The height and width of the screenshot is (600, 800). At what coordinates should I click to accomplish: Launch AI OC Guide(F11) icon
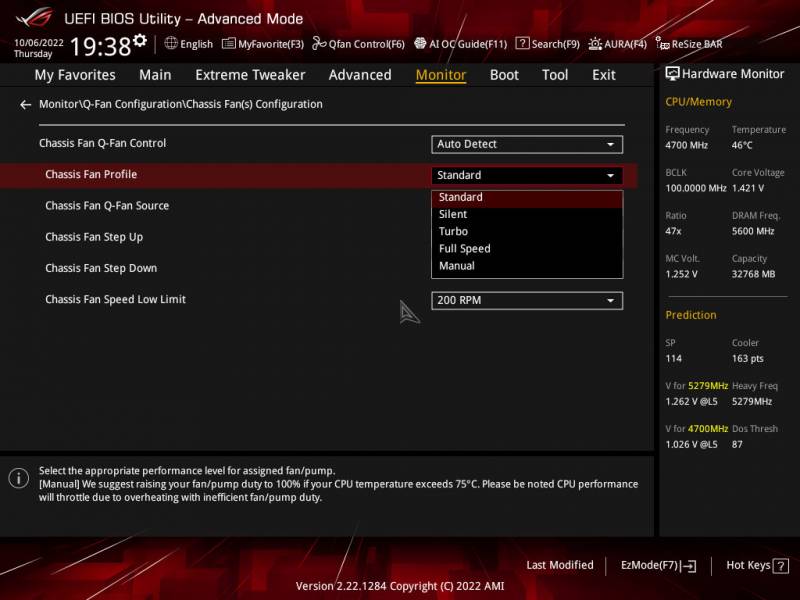(x=420, y=44)
